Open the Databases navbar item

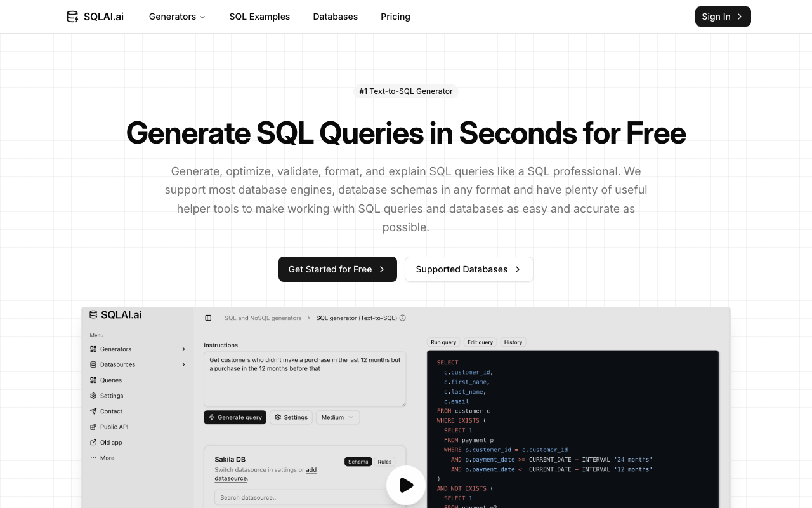[x=336, y=17]
